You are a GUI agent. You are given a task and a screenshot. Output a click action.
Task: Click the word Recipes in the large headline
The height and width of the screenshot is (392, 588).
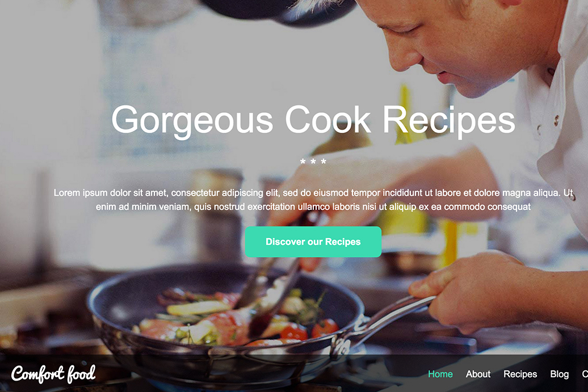pos(449,121)
